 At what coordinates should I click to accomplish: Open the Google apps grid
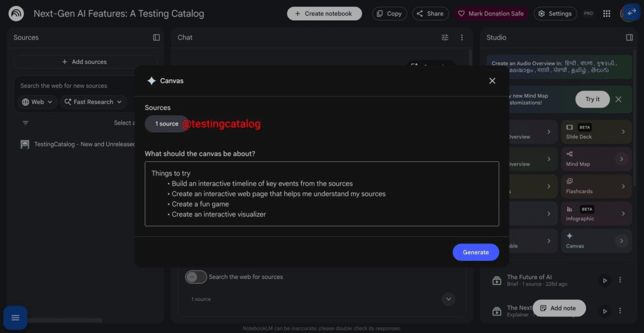[x=607, y=14]
